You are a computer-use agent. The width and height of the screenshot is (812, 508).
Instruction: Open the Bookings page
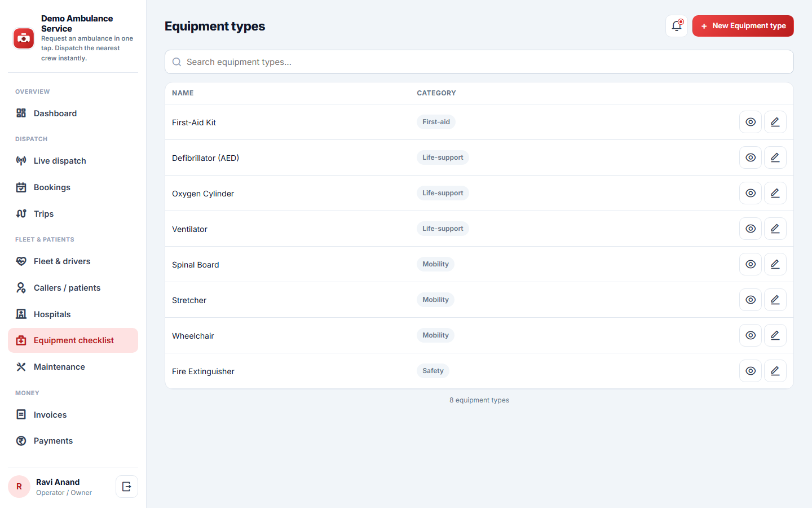[73, 187]
